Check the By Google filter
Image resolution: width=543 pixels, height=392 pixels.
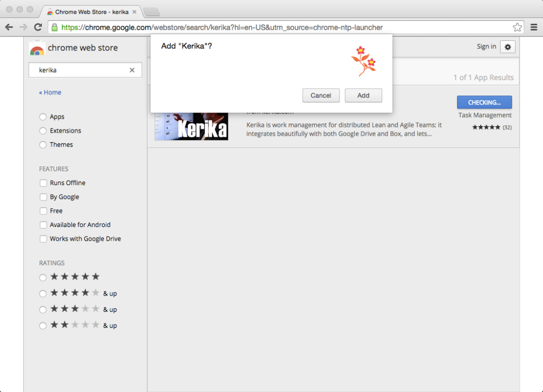pyautogui.click(x=43, y=197)
